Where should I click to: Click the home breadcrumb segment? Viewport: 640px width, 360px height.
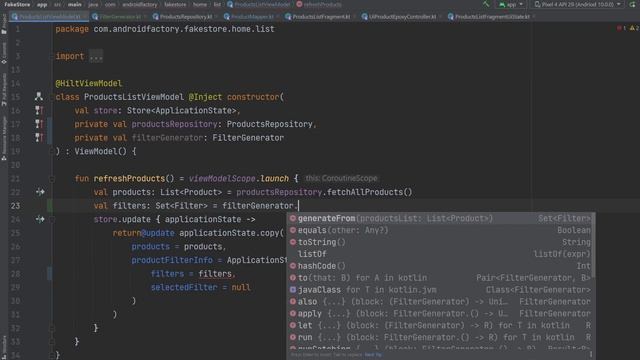(200, 4)
